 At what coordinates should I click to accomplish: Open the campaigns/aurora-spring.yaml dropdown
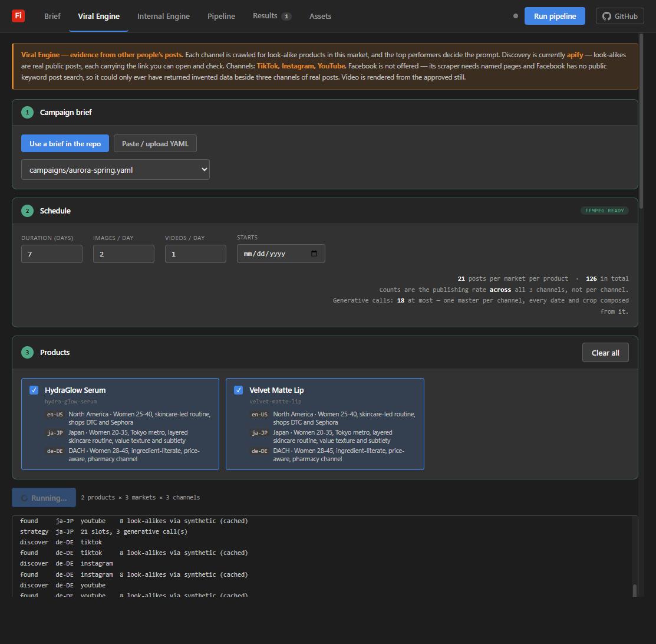pos(116,170)
